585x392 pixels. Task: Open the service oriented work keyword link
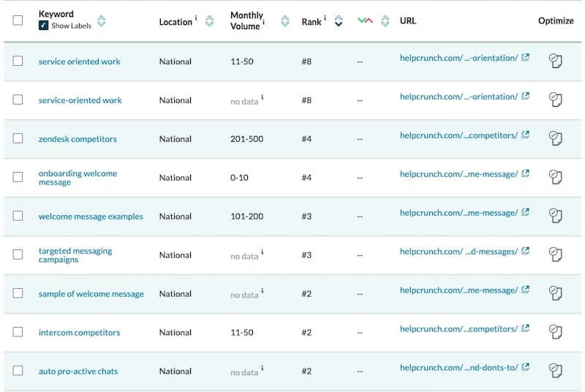[80, 61]
